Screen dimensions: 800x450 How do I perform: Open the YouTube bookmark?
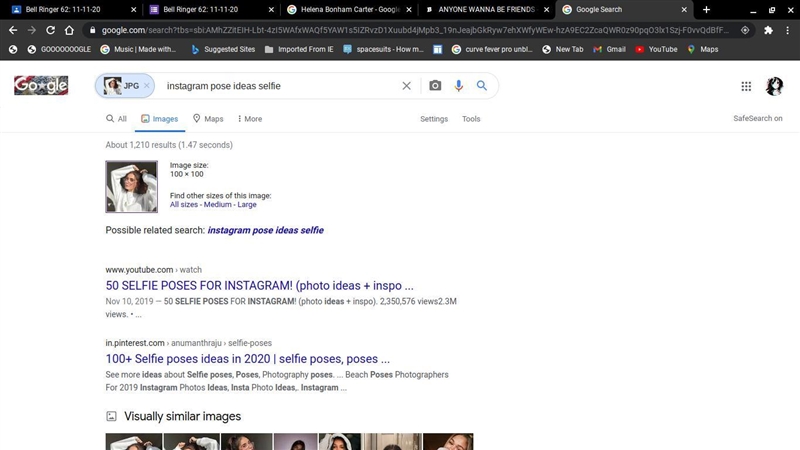[657, 49]
